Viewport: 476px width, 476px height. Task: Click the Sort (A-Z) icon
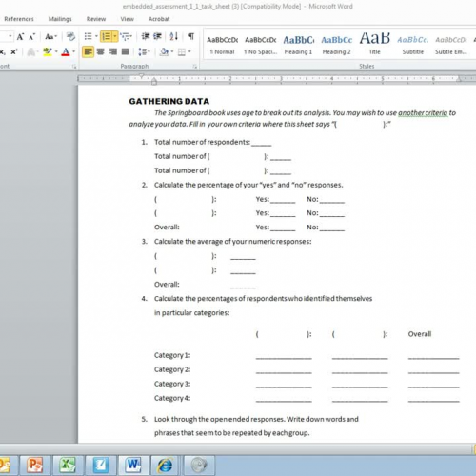pyautogui.click(x=173, y=36)
